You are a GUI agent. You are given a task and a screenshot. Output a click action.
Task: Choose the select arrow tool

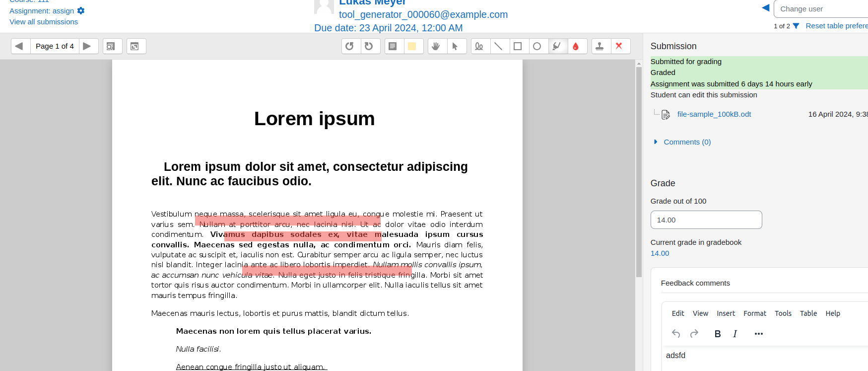[456, 46]
